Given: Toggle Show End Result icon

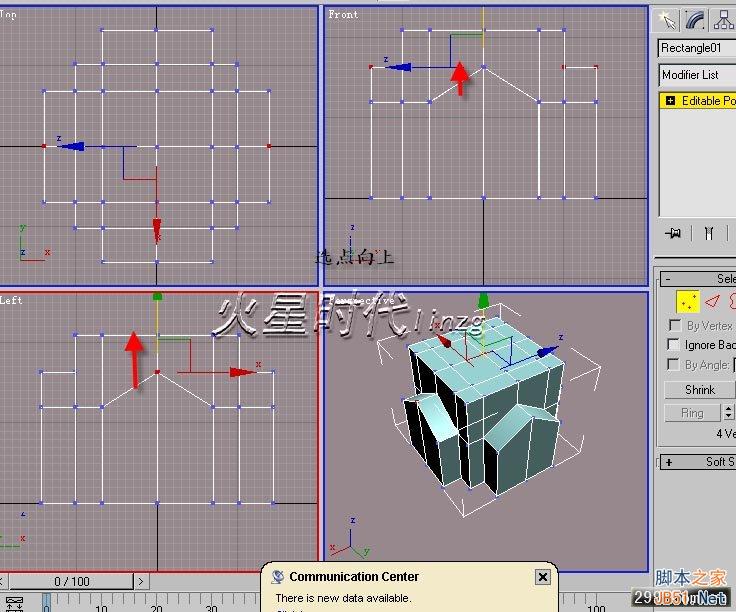Looking at the screenshot, I should tap(709, 233).
